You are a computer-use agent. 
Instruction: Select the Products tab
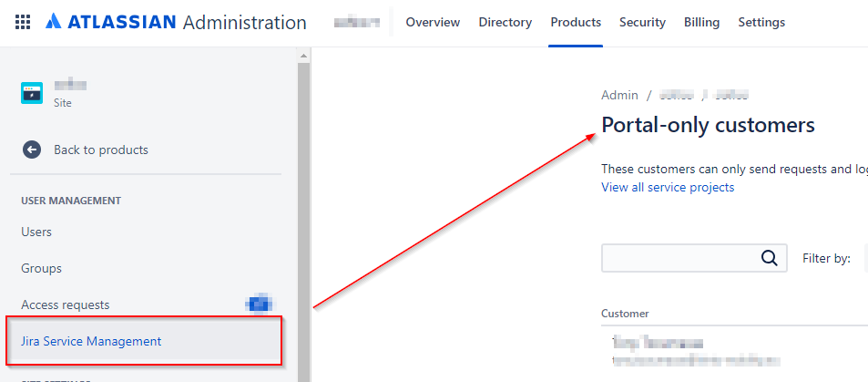tap(576, 22)
